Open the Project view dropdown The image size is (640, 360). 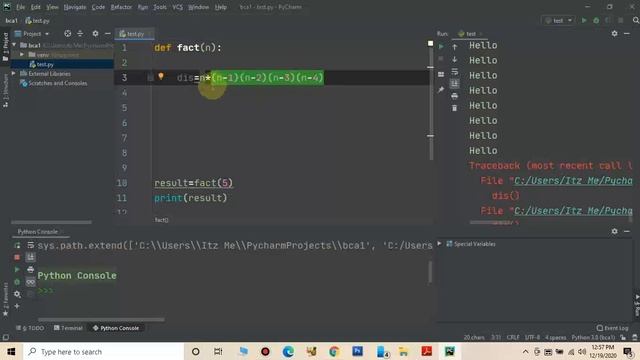[32, 34]
